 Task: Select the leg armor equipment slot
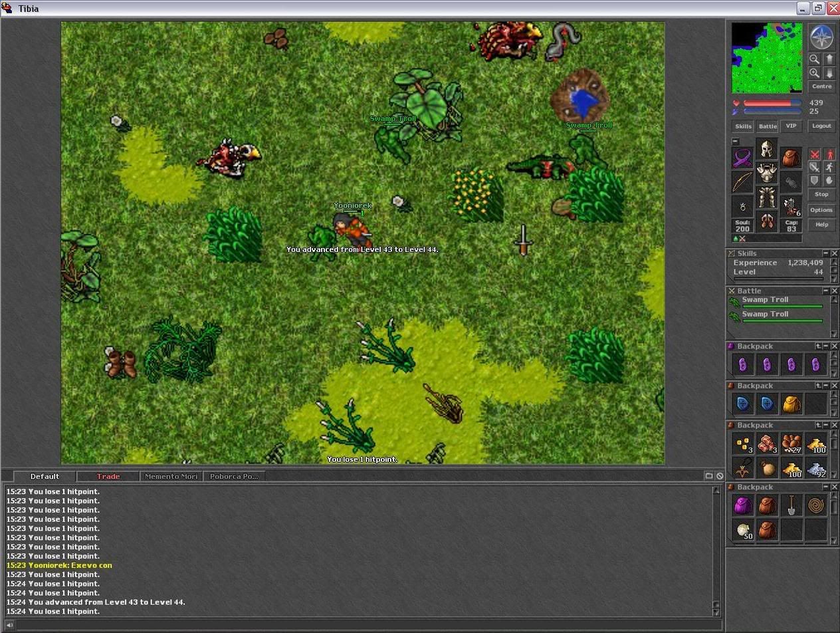tap(767, 197)
